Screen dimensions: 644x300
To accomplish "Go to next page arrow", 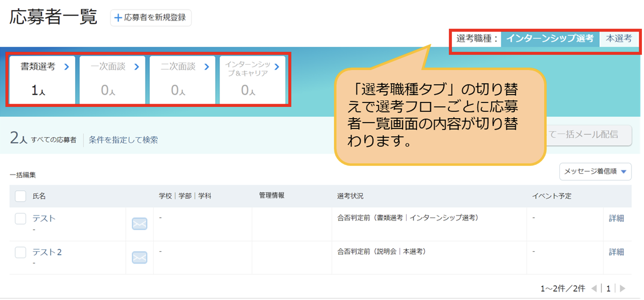I will (623, 288).
